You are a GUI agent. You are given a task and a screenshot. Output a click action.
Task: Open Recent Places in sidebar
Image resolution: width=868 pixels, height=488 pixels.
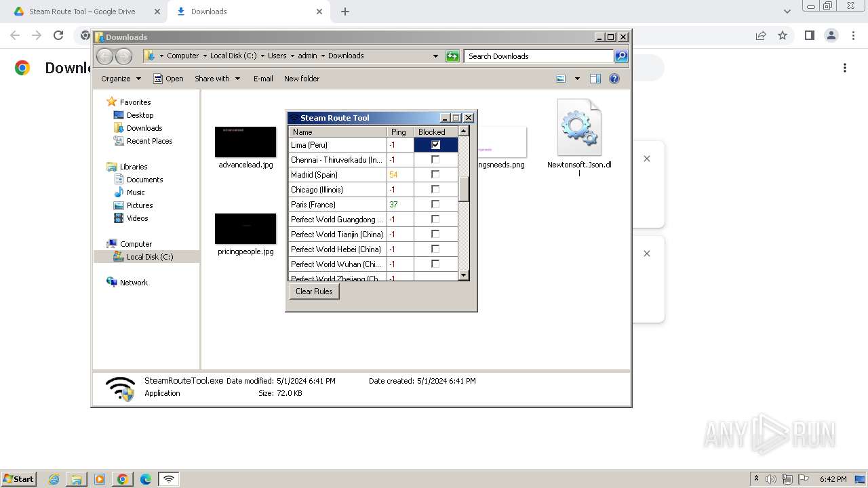pyautogui.click(x=149, y=141)
